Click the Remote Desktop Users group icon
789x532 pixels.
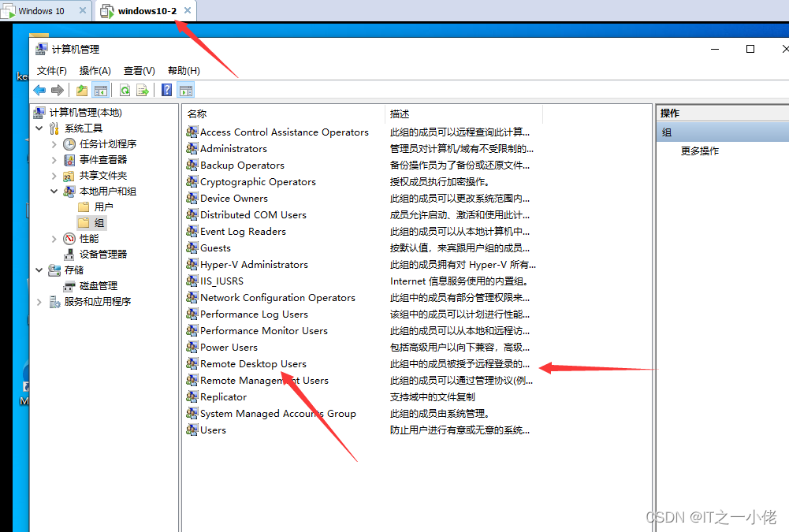point(192,363)
